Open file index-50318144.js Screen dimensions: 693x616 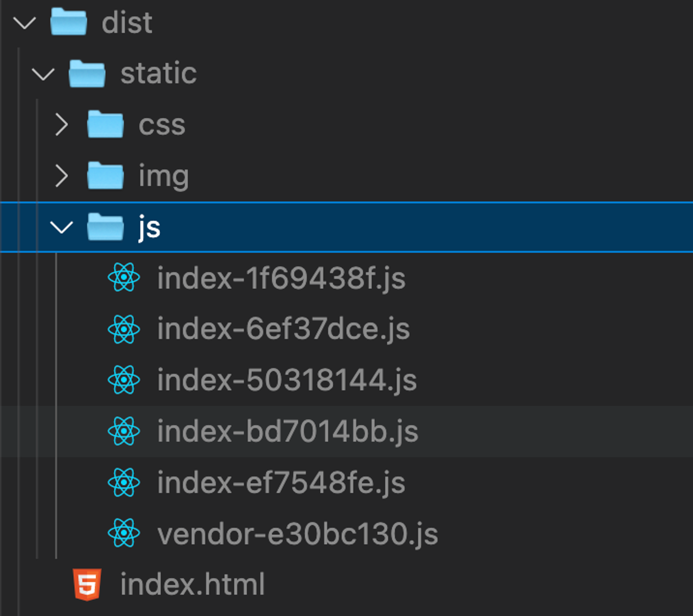[x=287, y=381]
